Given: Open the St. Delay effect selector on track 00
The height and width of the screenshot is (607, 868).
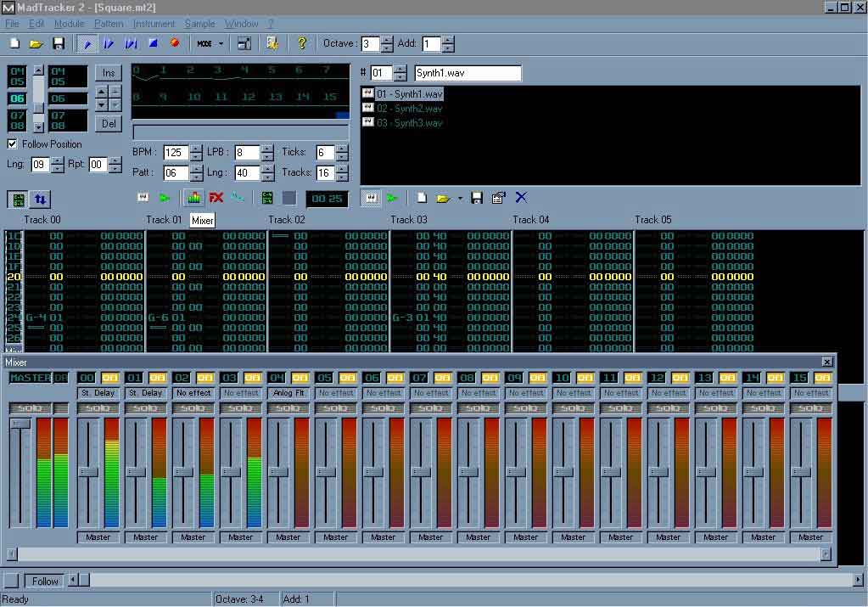Looking at the screenshot, I should [x=98, y=393].
